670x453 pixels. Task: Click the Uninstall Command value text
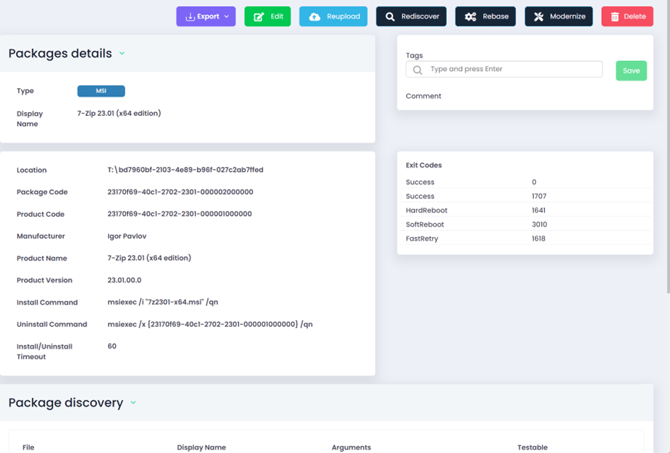click(x=210, y=324)
